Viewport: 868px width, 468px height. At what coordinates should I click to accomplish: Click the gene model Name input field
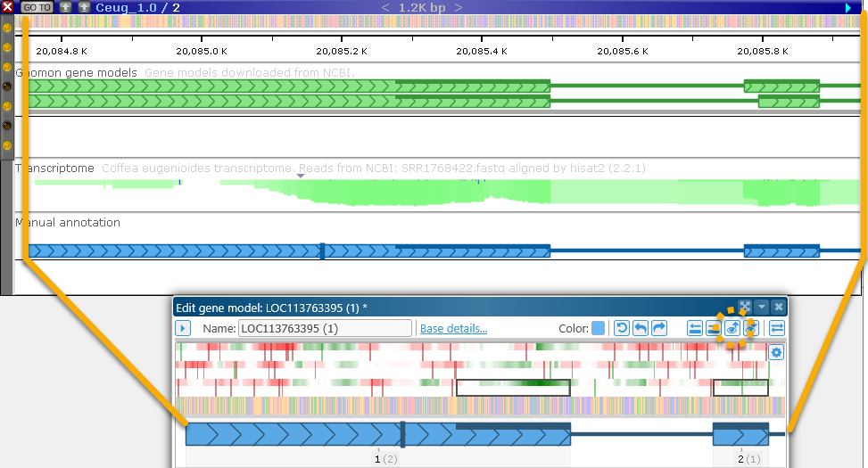324,328
